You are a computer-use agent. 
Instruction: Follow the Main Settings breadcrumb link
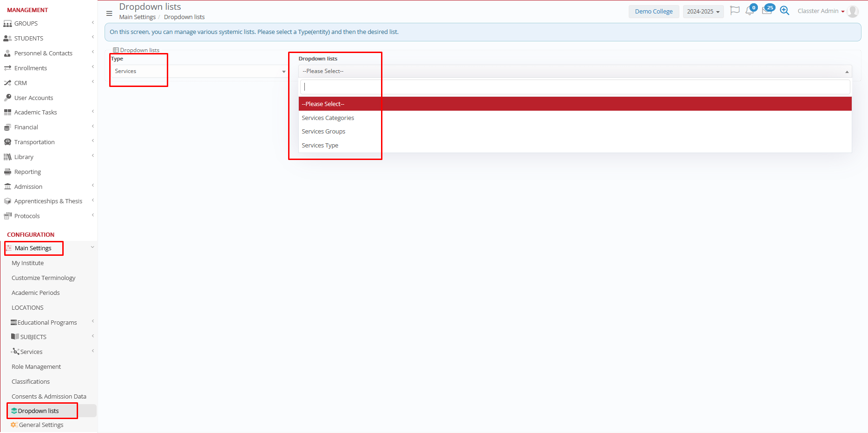pyautogui.click(x=138, y=17)
